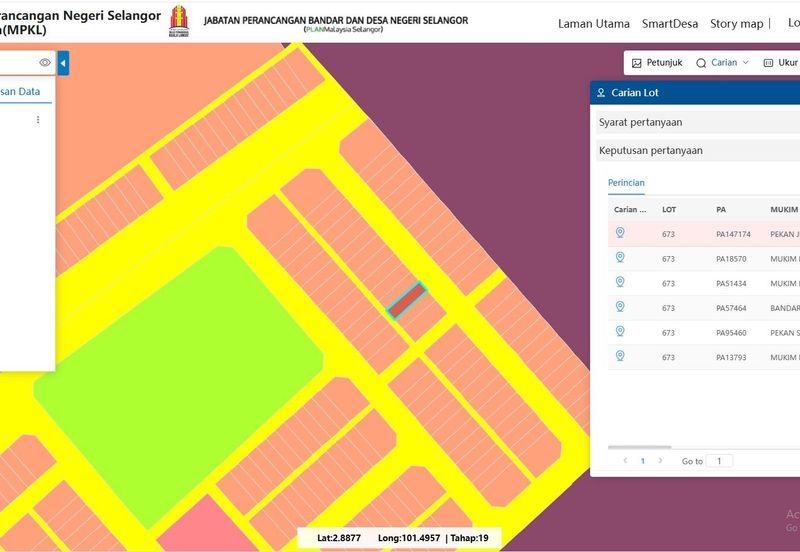800x552 pixels.
Task: Click the MUKIM column header
Action: 784,210
